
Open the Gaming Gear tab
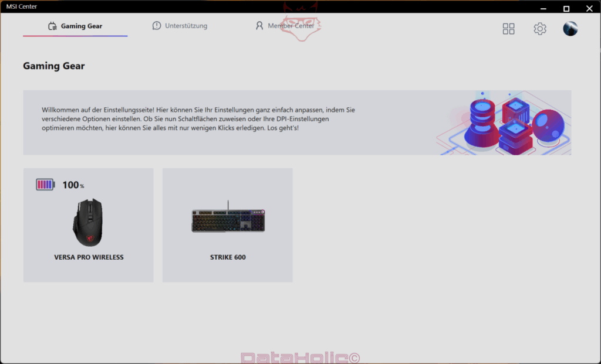point(75,26)
